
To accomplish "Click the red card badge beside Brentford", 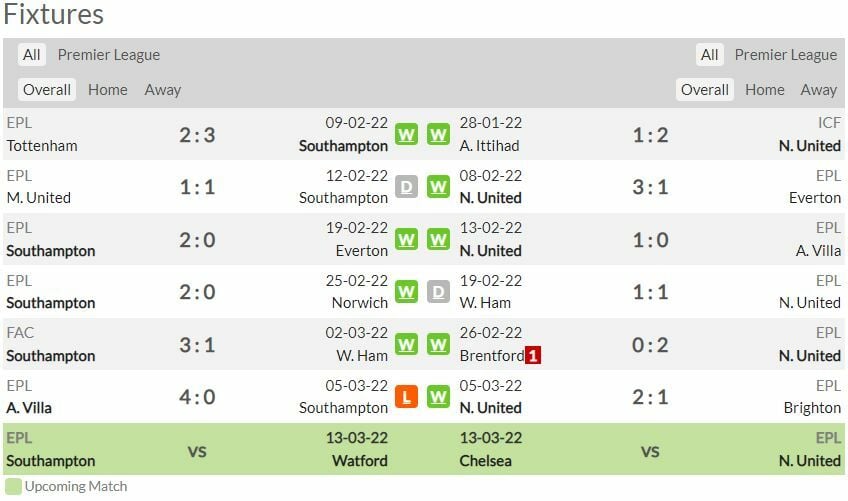I will pyautogui.click(x=533, y=355).
